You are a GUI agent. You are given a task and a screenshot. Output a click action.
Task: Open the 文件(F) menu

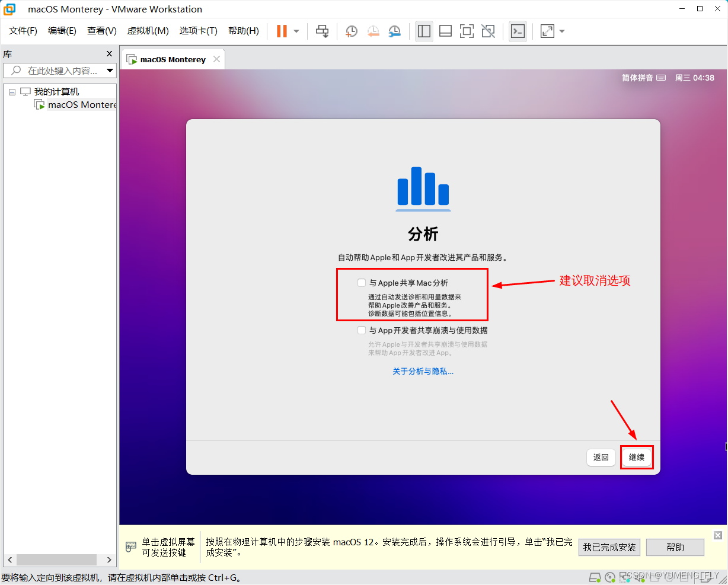(x=23, y=31)
